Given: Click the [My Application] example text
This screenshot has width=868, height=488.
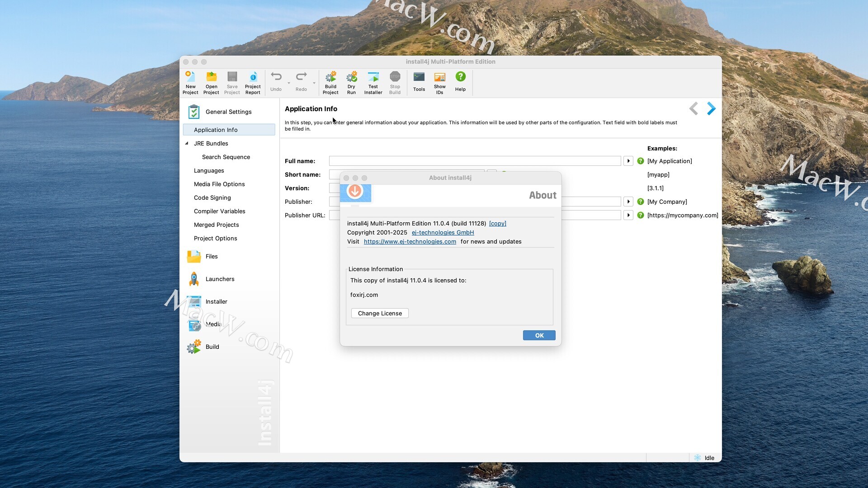Looking at the screenshot, I should 670,161.
